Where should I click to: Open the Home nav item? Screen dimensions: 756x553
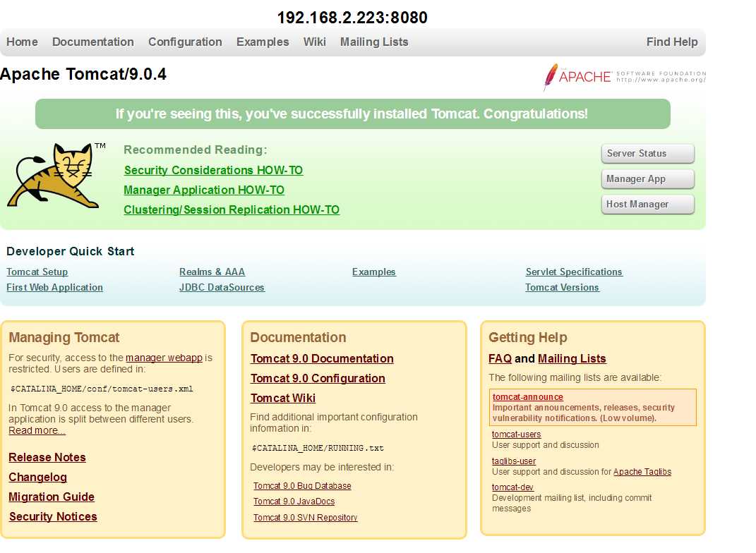pos(22,42)
